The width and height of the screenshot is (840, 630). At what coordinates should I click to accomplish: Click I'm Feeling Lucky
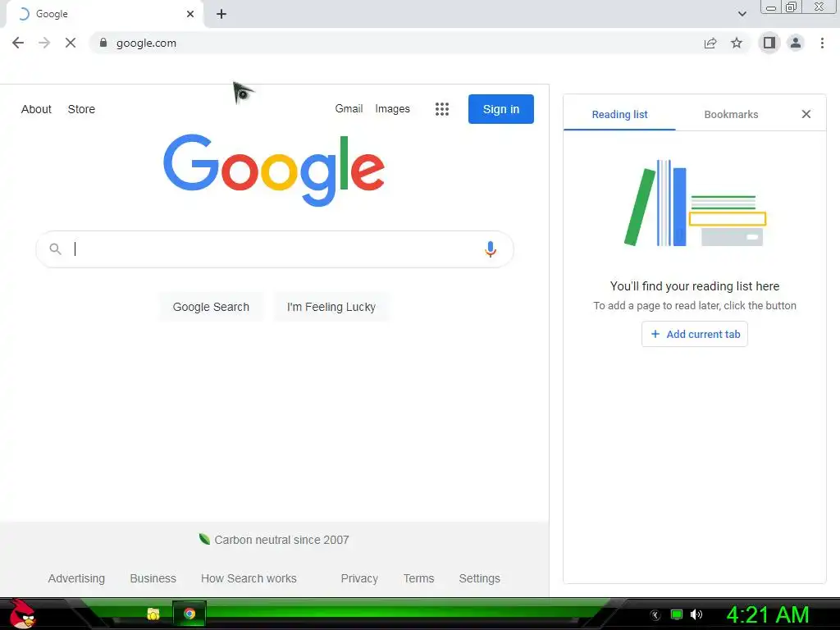[x=331, y=307]
